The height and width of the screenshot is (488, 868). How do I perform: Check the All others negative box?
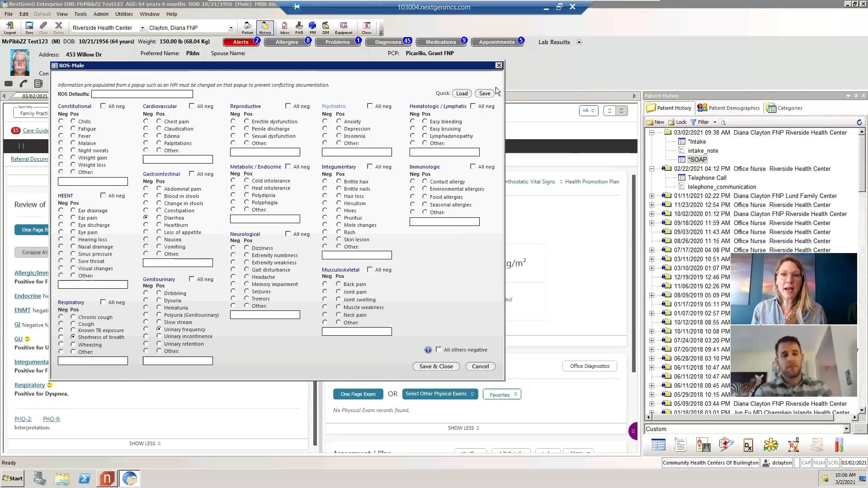[x=439, y=349]
